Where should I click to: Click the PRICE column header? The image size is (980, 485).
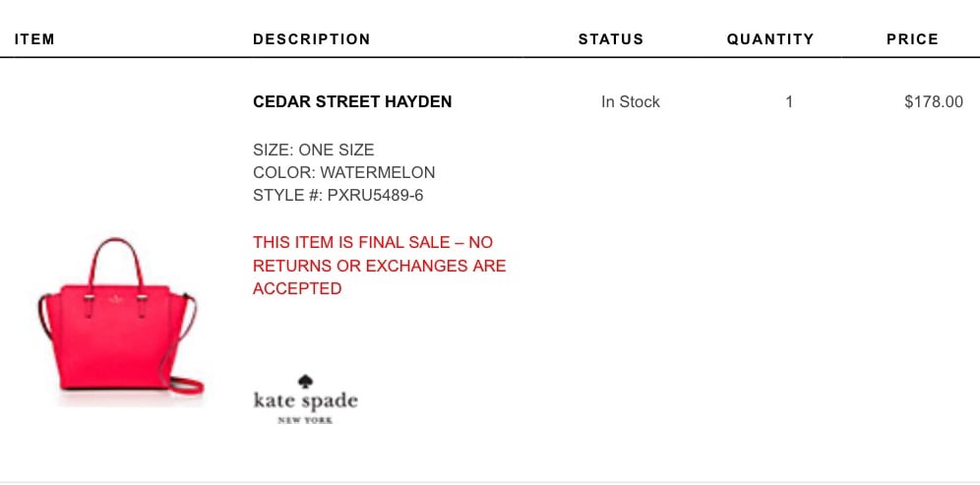(912, 39)
